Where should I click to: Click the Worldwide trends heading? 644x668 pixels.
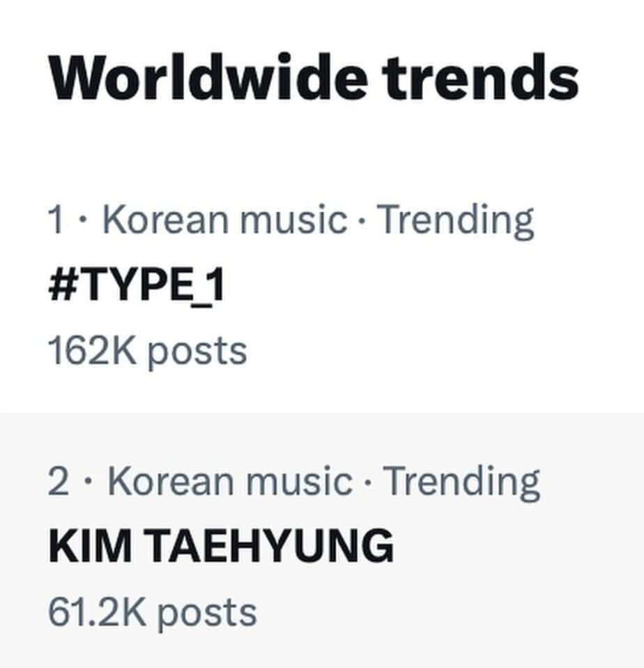click(313, 78)
